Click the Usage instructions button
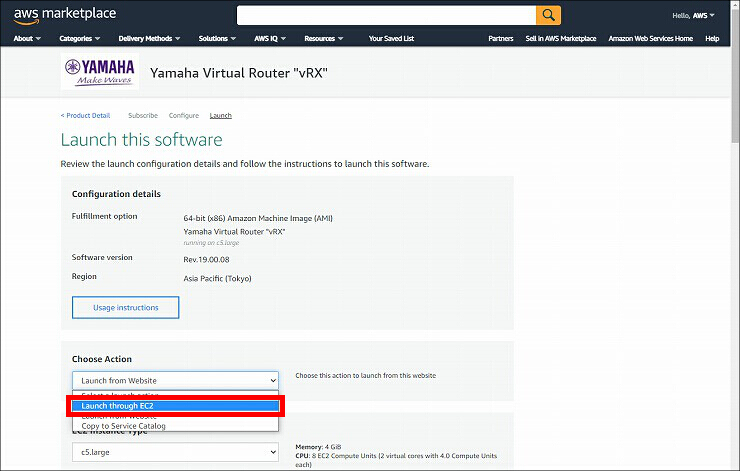Viewport: 740px width, 471px height. 126,307
